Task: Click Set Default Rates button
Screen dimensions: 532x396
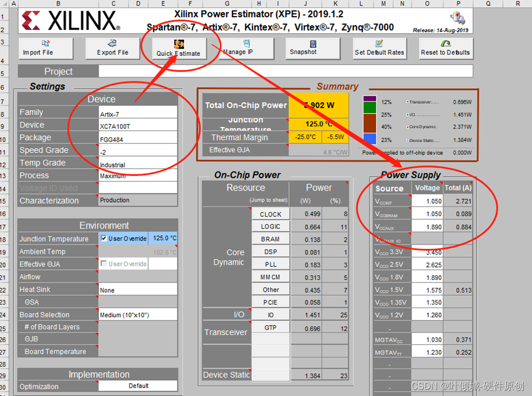Action: pyautogui.click(x=380, y=49)
